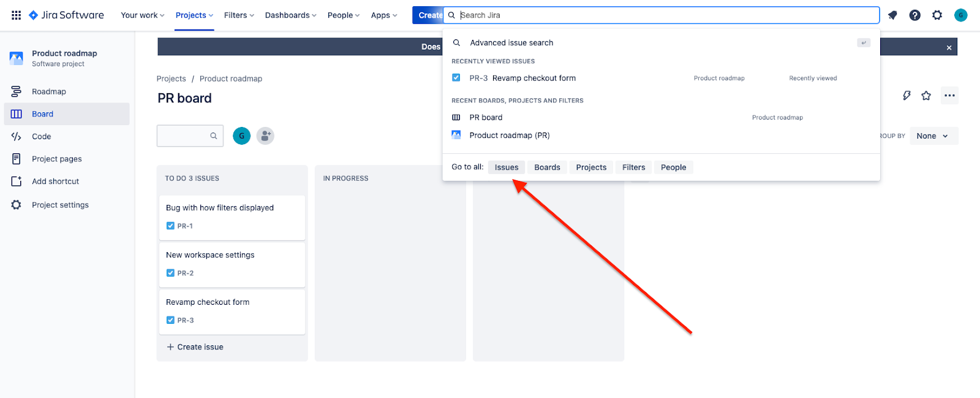Click the Add shortcut icon in the sidebar

tap(17, 182)
